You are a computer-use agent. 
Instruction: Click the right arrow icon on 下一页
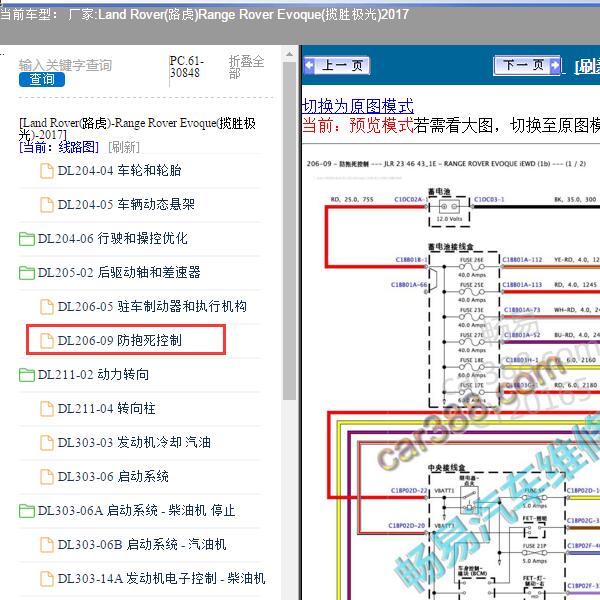554,65
